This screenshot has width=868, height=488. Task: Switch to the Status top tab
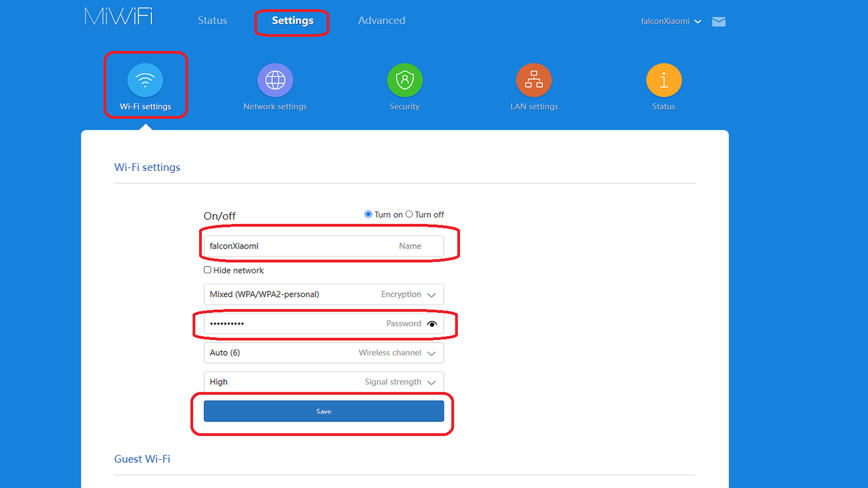pos(212,21)
